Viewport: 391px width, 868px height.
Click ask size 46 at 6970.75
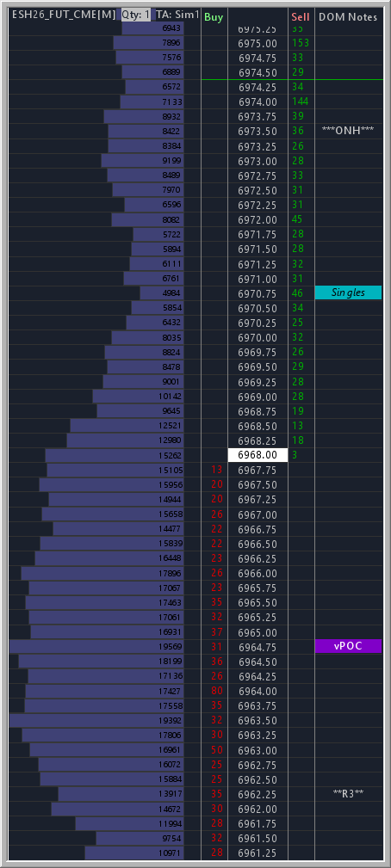point(297,292)
